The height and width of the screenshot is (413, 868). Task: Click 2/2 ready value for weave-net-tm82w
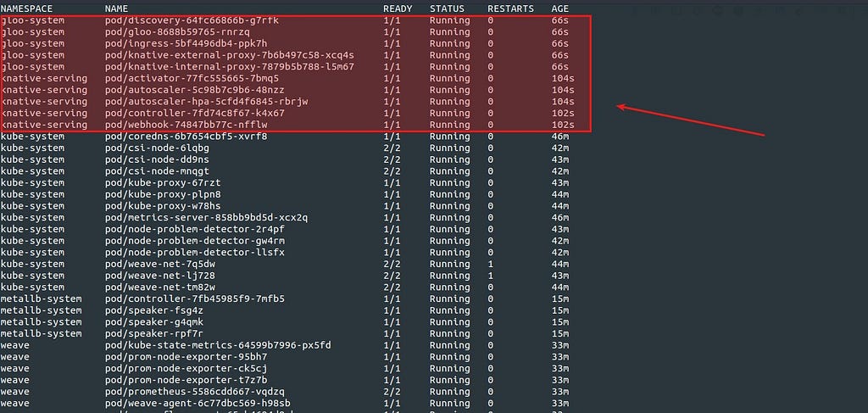pos(392,287)
